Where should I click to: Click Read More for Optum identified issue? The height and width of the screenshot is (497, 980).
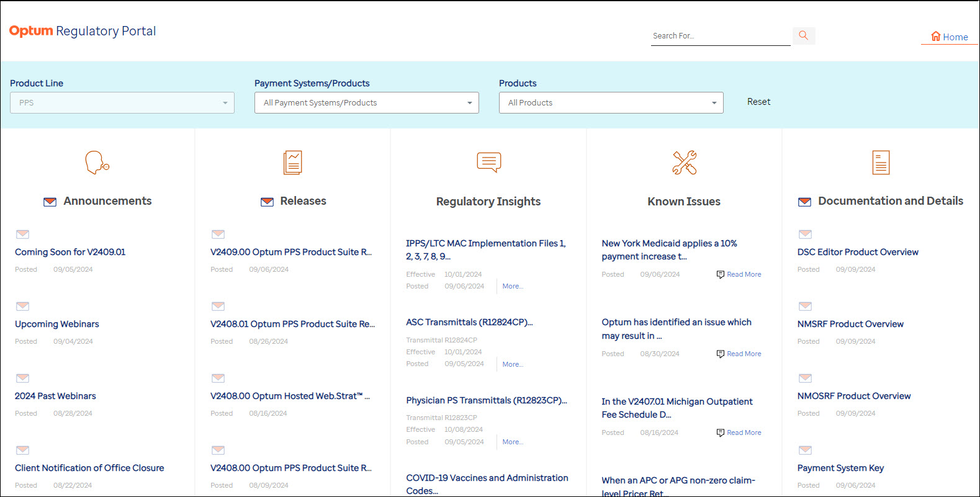click(744, 354)
